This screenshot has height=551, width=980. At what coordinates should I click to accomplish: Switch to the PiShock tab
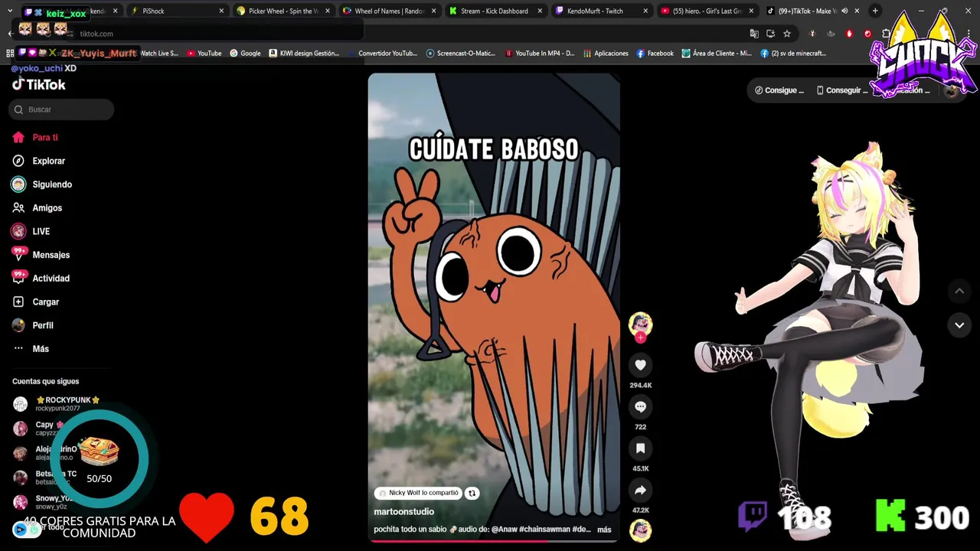(x=177, y=11)
